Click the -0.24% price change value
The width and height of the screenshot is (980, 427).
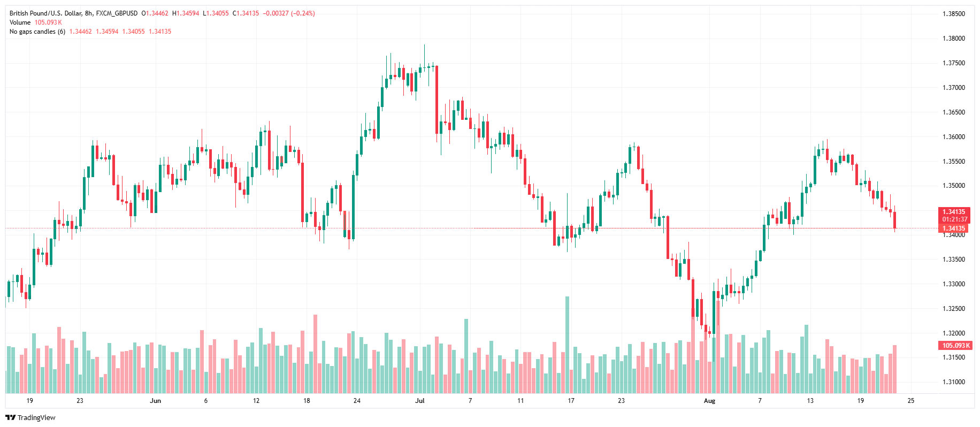(x=303, y=13)
